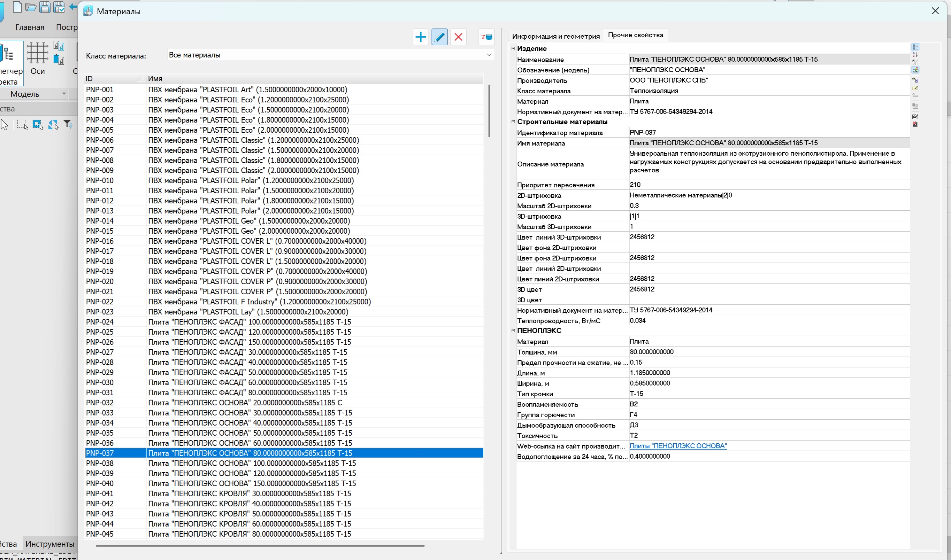Collapse the Строительные материалы group
The height and width of the screenshot is (560, 951).
click(x=513, y=122)
